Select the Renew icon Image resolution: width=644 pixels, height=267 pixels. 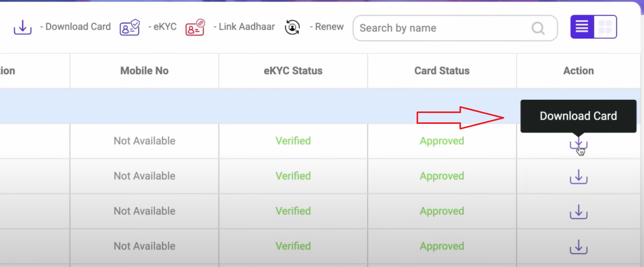tap(292, 27)
